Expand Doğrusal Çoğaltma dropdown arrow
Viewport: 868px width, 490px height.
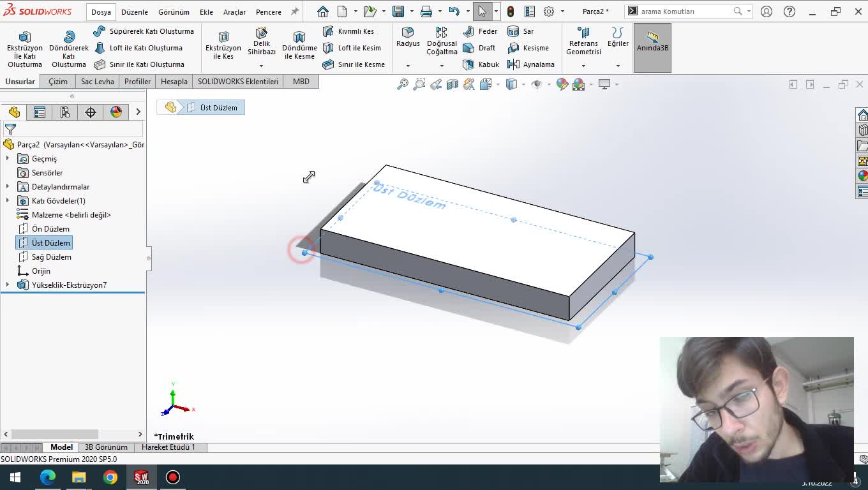tap(442, 66)
